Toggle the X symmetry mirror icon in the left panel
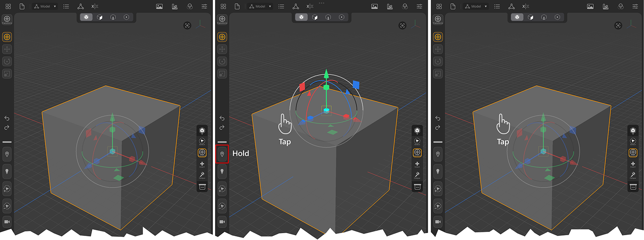This screenshot has width=644, height=240. (x=95, y=6)
